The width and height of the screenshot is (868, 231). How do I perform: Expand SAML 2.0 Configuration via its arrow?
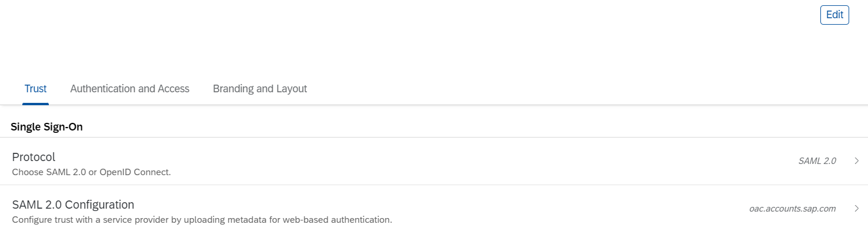(856, 208)
